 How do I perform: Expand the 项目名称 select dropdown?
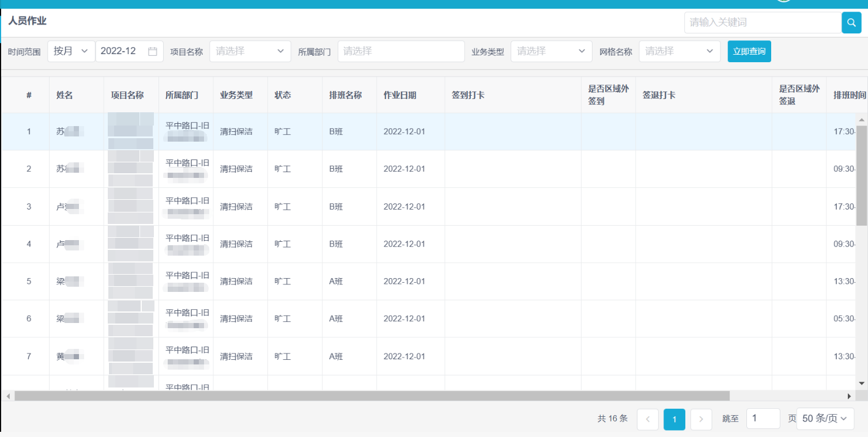pyautogui.click(x=250, y=51)
